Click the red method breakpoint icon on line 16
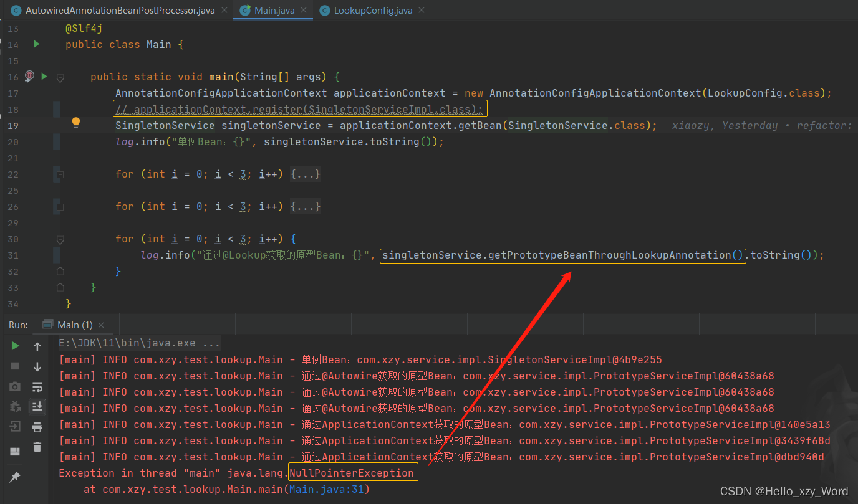The width and height of the screenshot is (858, 504). pyautogui.click(x=29, y=76)
